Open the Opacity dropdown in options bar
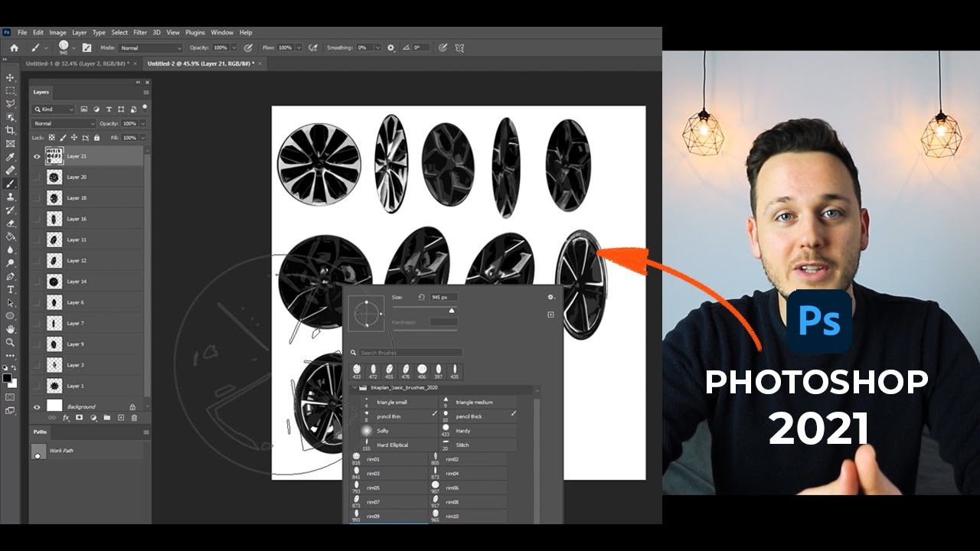Image resolution: width=980 pixels, height=551 pixels. pyautogui.click(x=235, y=47)
